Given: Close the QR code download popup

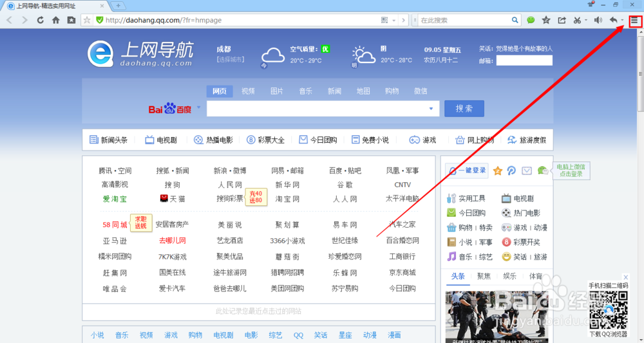Looking at the screenshot, I should click(625, 277).
